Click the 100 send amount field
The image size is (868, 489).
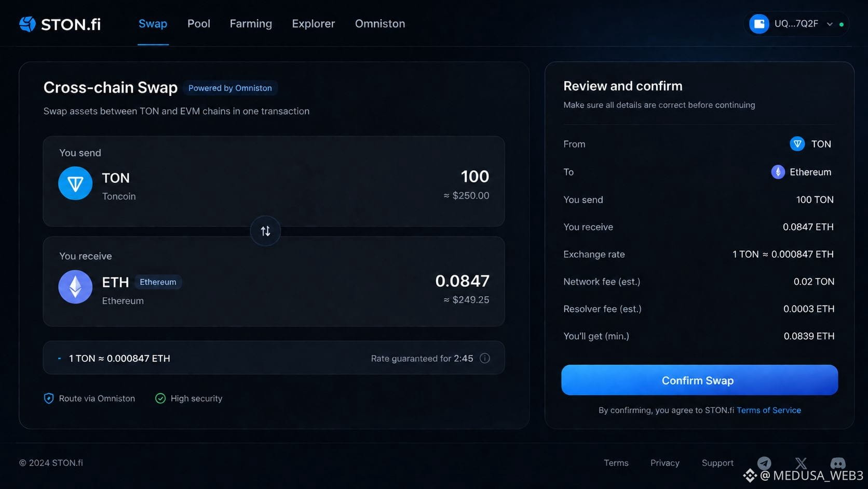[474, 177]
